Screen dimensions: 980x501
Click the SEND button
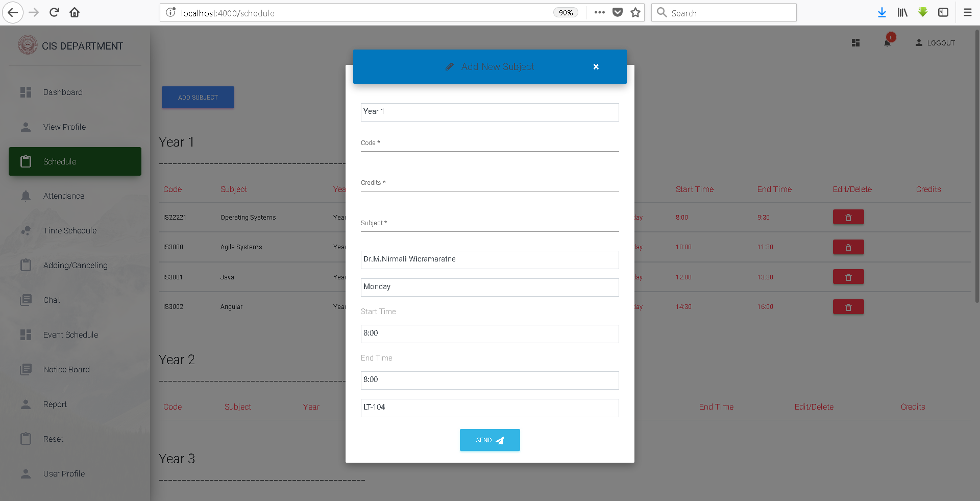pos(489,440)
